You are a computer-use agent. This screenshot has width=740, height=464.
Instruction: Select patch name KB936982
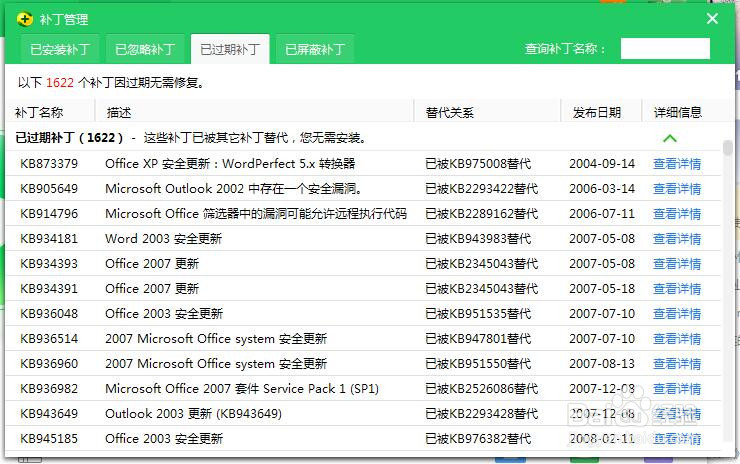pos(49,389)
